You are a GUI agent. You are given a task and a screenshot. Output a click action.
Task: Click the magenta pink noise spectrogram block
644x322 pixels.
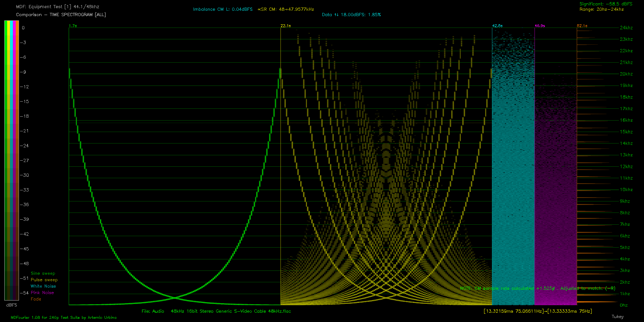555,197
